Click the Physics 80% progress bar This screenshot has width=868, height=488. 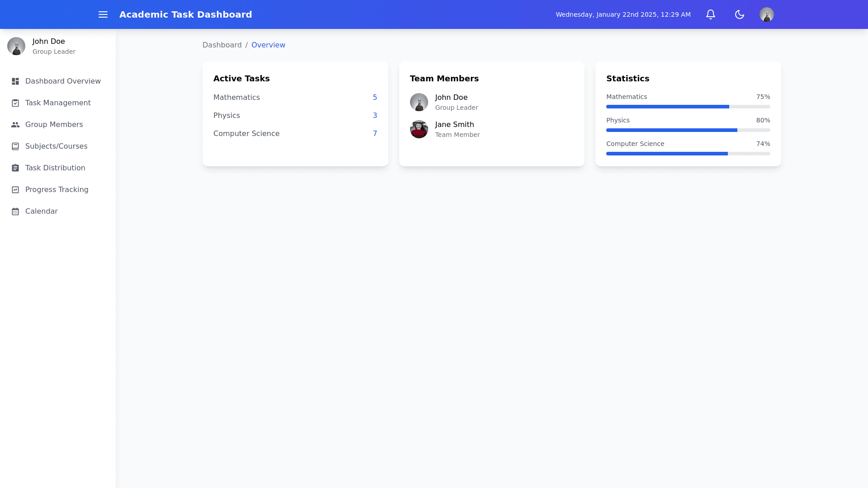[688, 130]
